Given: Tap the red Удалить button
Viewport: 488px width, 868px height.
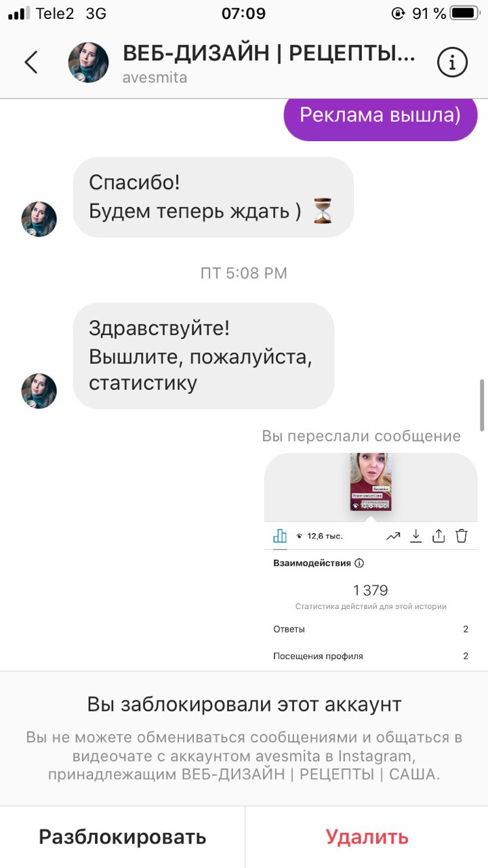Looking at the screenshot, I should pyautogui.click(x=367, y=837).
